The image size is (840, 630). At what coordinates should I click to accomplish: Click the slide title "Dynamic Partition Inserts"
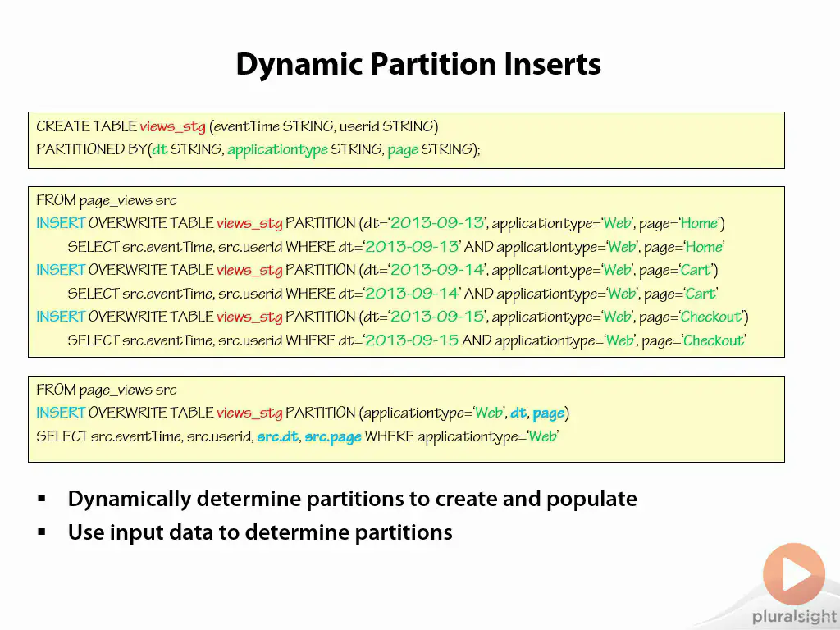tap(418, 65)
